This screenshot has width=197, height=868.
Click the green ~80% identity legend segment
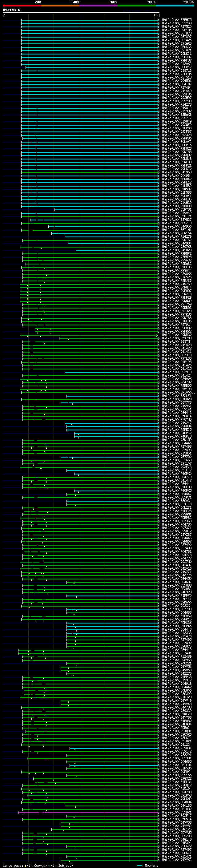pos(137,6)
